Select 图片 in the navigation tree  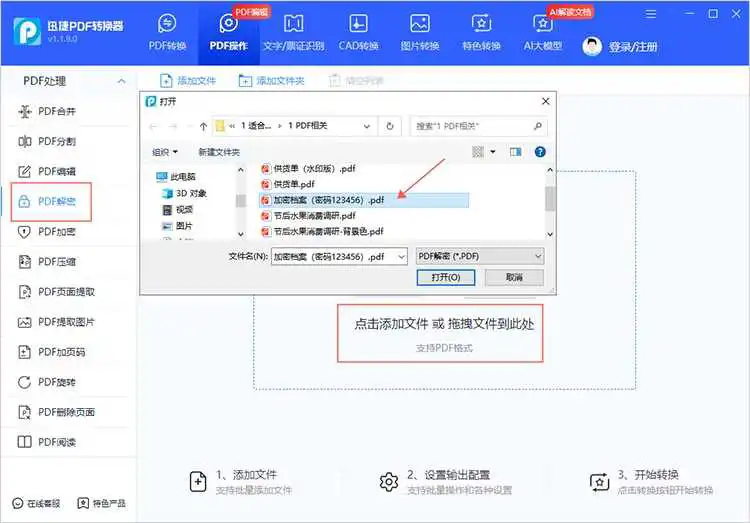(x=177, y=226)
